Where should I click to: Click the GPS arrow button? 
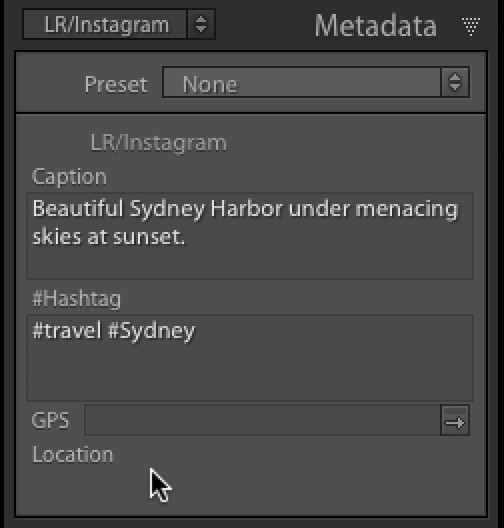[x=455, y=421]
